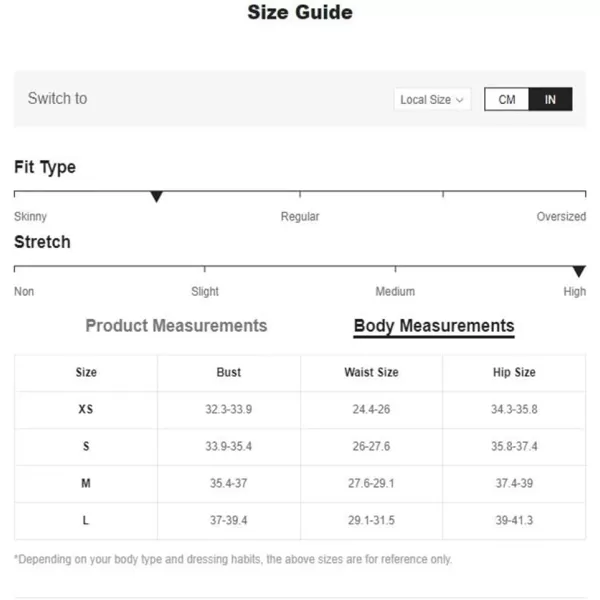The width and height of the screenshot is (600, 600).
Task: Switch to Product Measurements tab
Action: [x=176, y=326]
